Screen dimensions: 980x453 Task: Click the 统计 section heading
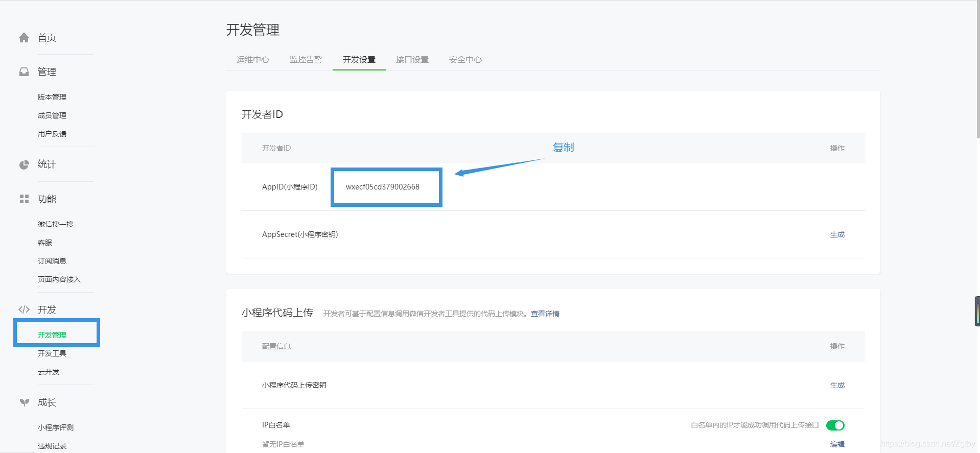click(x=47, y=164)
